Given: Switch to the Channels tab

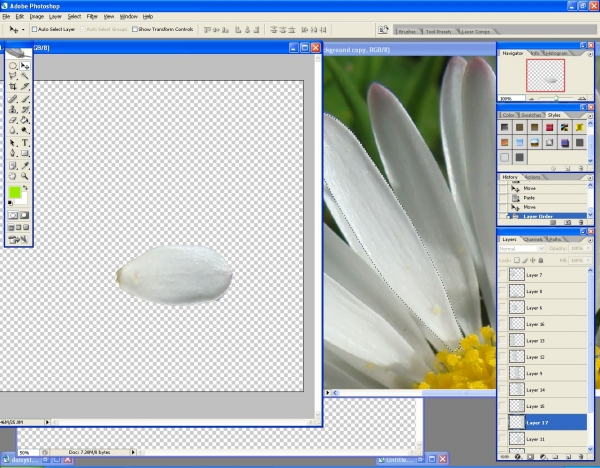Looking at the screenshot, I should point(533,240).
